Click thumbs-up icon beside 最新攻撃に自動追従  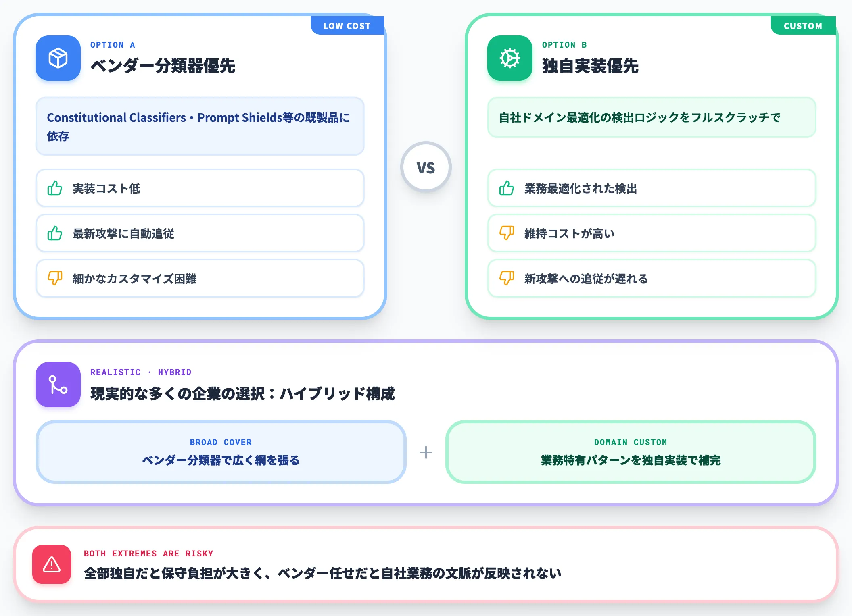tap(55, 233)
